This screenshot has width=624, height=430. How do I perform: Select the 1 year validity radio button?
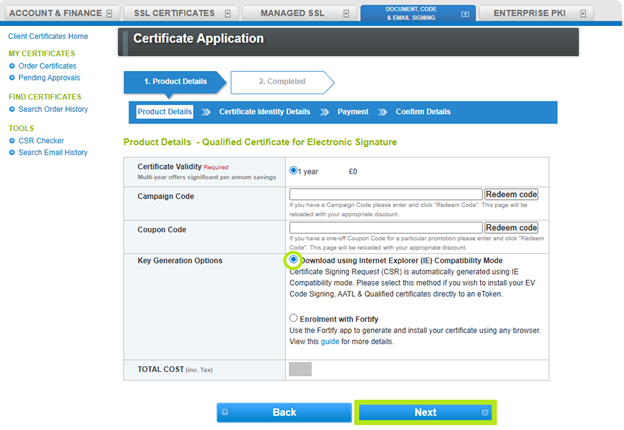[x=293, y=171]
